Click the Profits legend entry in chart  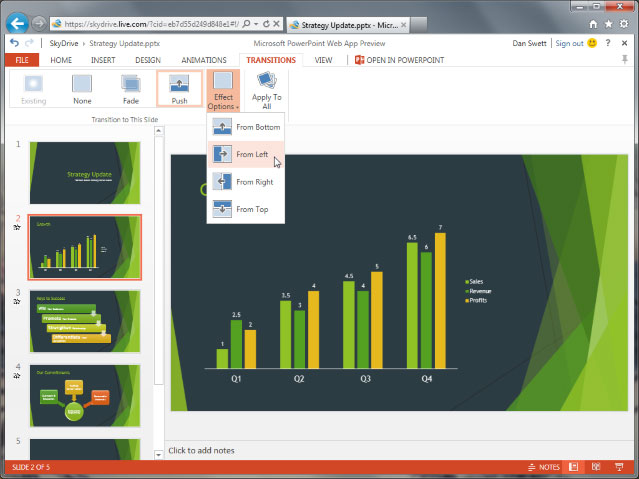[476, 300]
